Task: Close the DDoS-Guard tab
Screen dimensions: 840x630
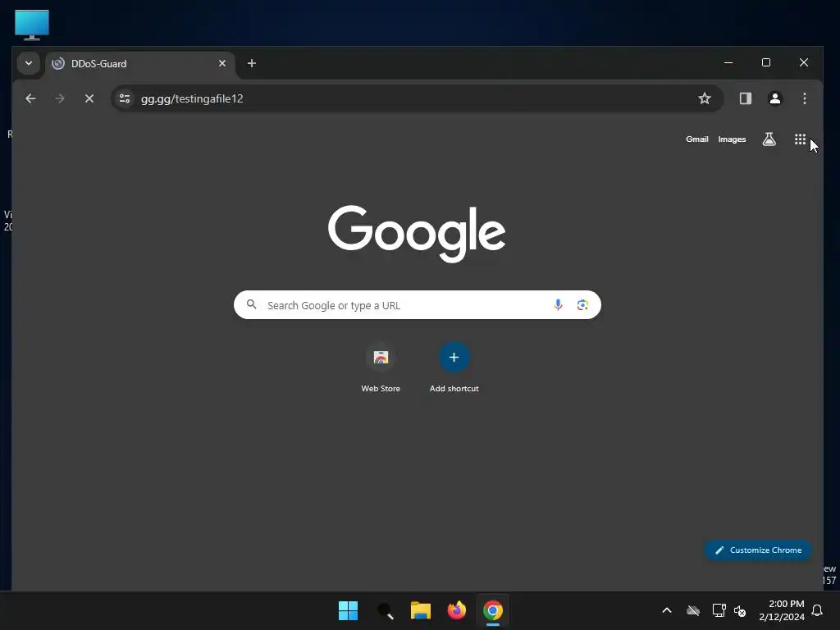Action: [222, 63]
